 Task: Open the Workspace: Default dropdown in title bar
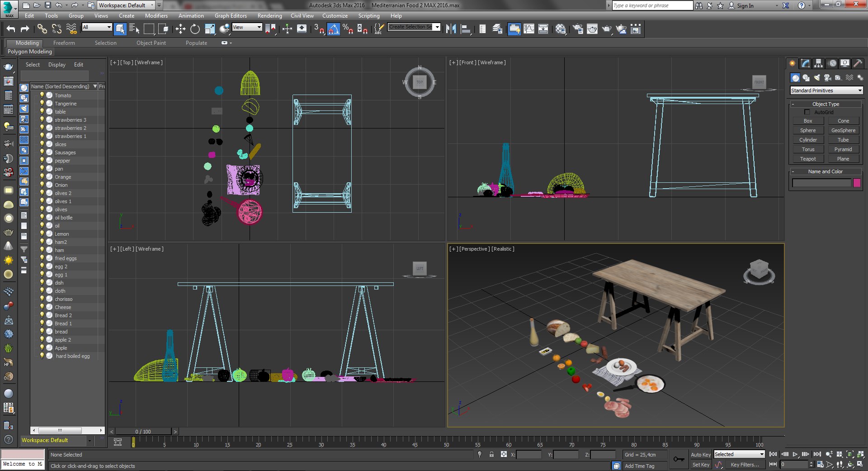(x=126, y=5)
